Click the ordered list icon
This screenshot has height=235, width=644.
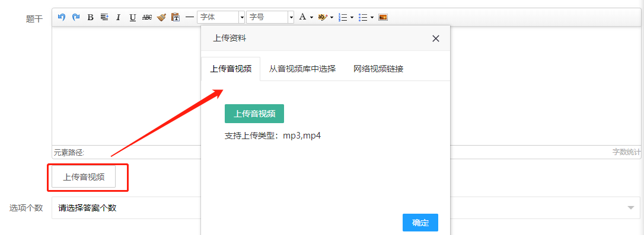pos(343,17)
